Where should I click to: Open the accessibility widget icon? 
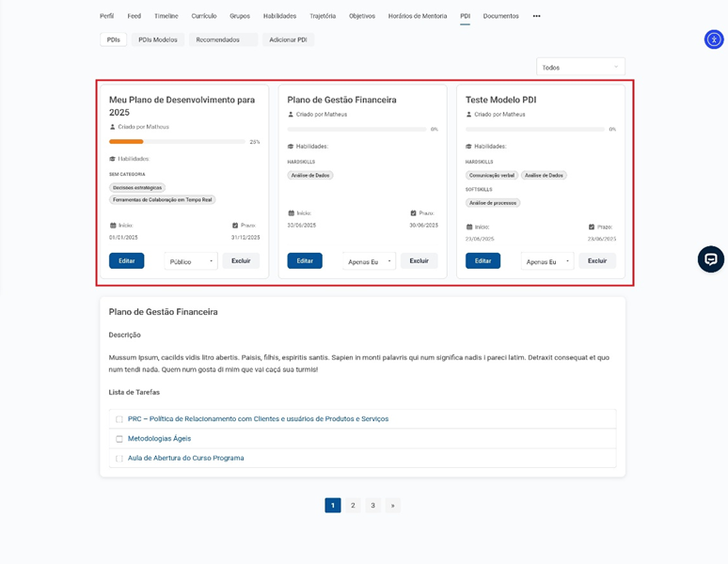(x=714, y=39)
